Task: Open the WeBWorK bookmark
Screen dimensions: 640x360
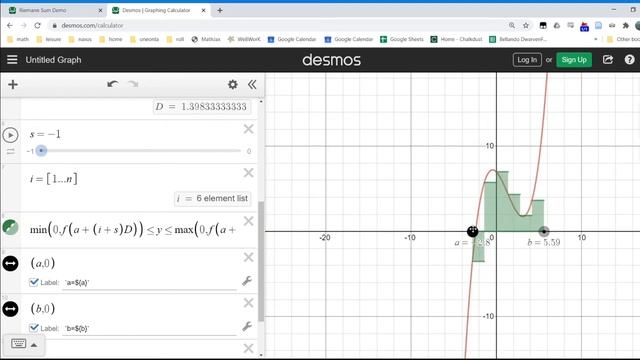Action: tap(244, 39)
